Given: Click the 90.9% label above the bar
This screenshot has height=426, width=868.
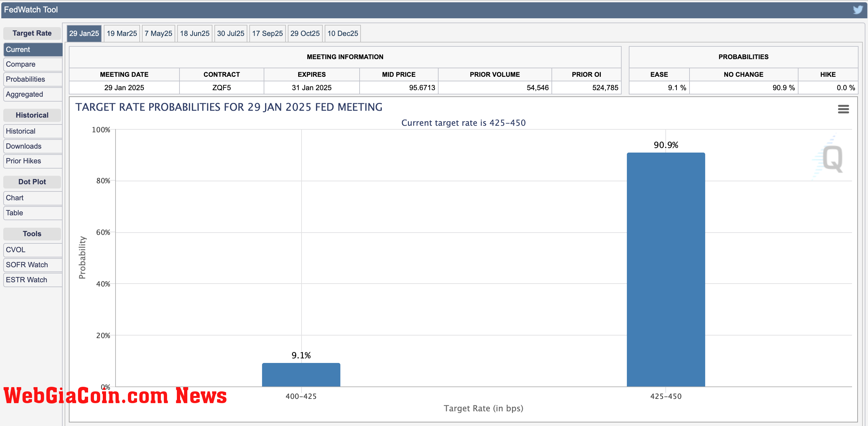Looking at the screenshot, I should tap(666, 145).
